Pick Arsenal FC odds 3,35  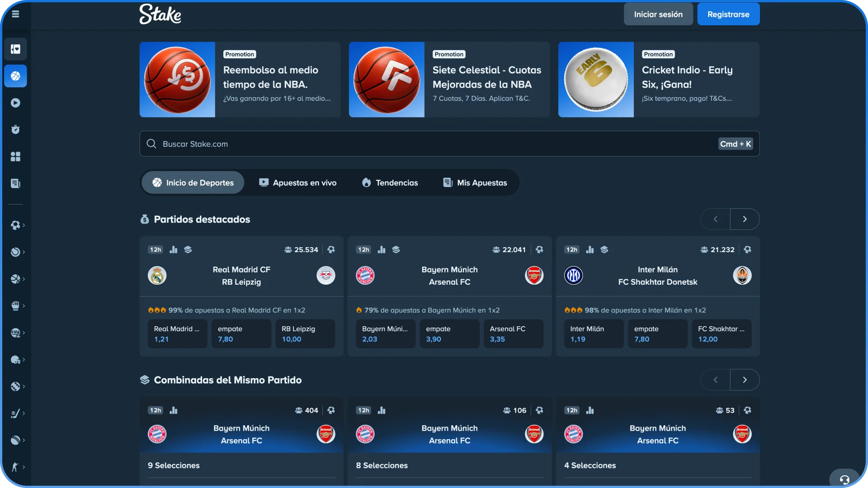click(x=514, y=334)
